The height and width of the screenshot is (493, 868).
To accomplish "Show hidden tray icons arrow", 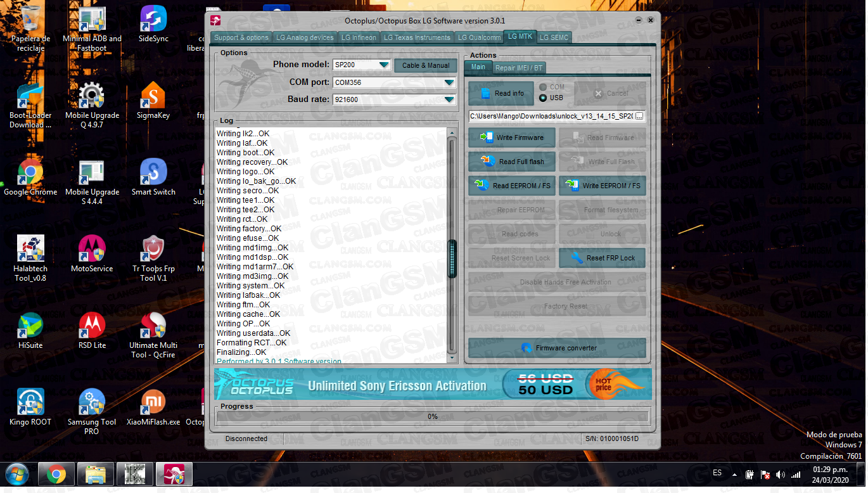I will point(734,475).
